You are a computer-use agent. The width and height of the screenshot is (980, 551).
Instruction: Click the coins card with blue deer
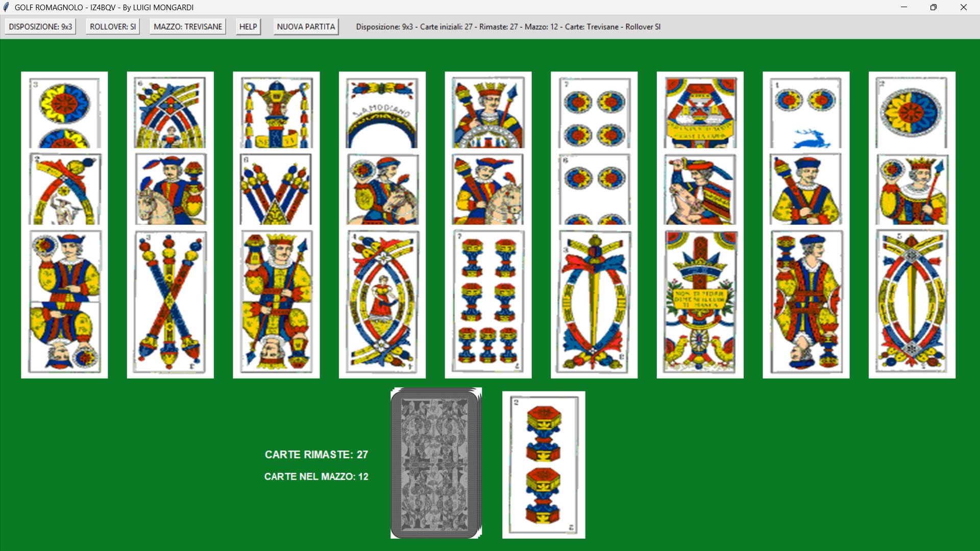point(806,110)
